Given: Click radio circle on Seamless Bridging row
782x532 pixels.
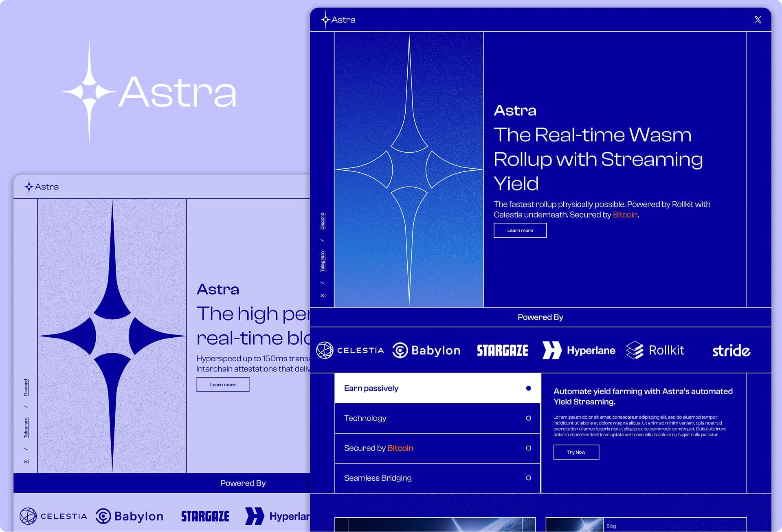Looking at the screenshot, I should 528,478.
